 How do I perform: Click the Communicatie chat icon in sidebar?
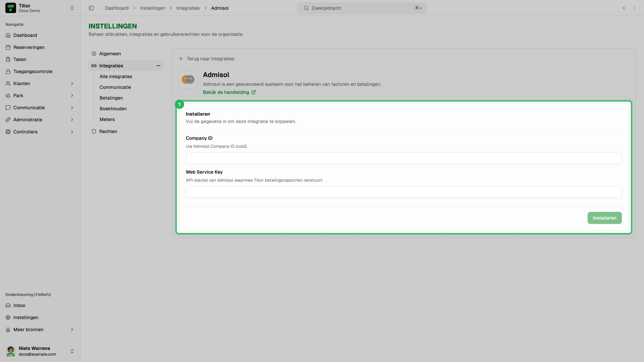pos(8,108)
